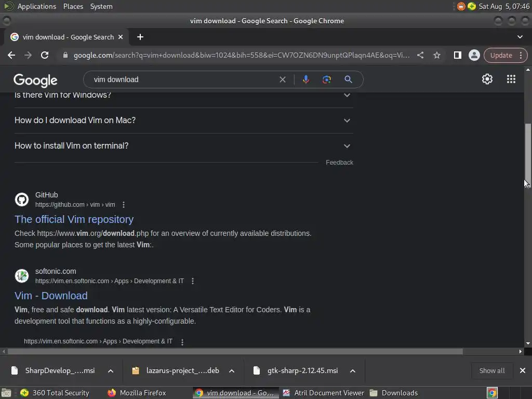Click the browser forward arrow

[x=28, y=55]
